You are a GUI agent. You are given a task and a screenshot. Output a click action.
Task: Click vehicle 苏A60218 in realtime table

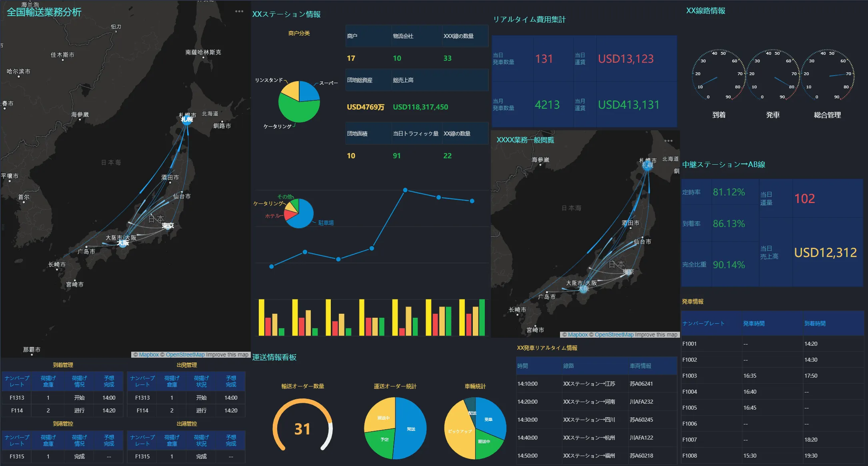point(641,456)
